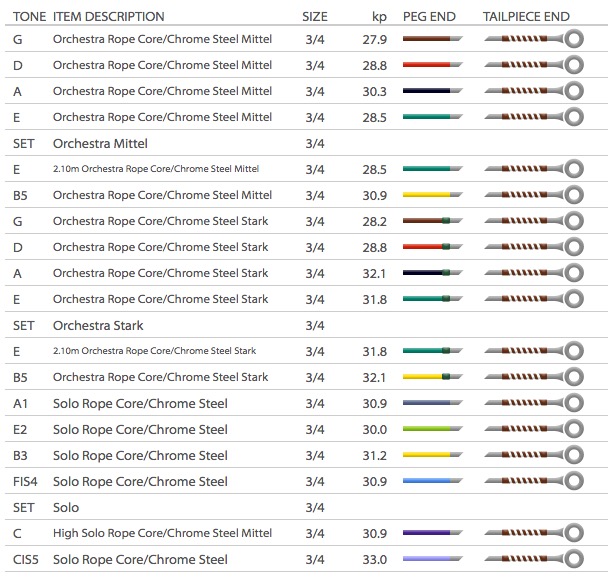Click the tailpiece end of G Stark string

click(x=534, y=221)
